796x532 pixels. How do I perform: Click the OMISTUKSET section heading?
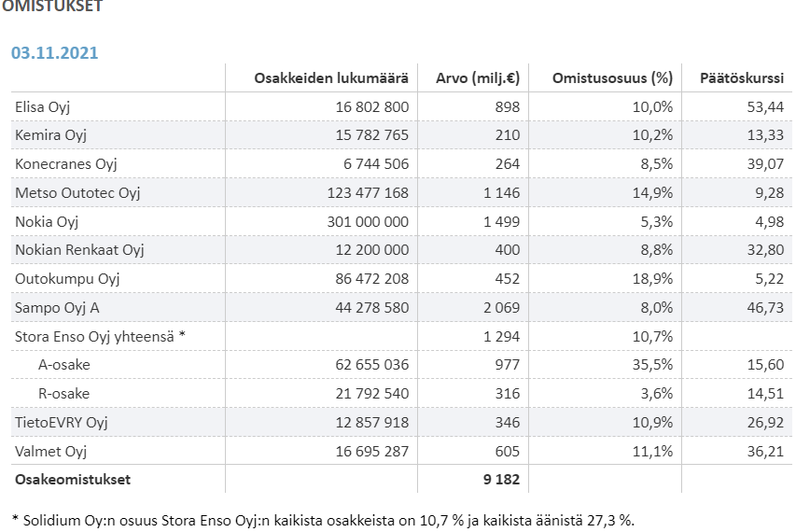52,6
